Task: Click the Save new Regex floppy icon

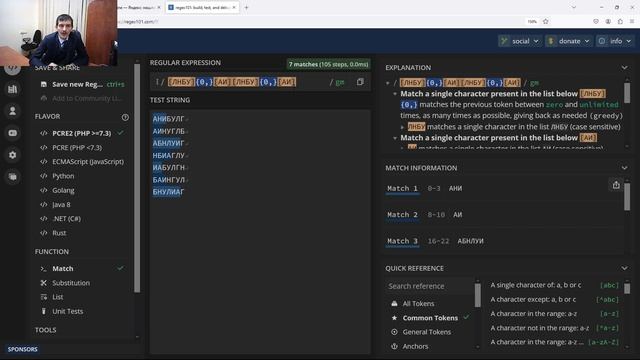Action: [x=44, y=84]
